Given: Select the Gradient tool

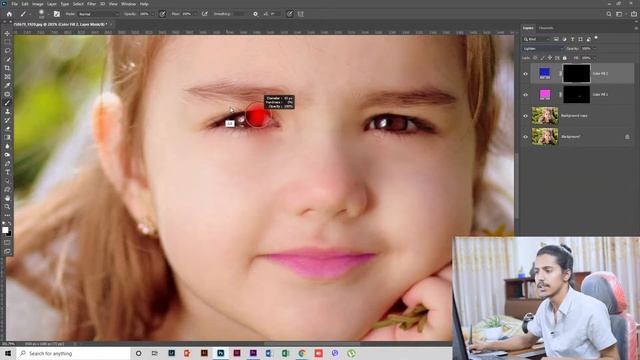Looking at the screenshot, I should [7, 138].
